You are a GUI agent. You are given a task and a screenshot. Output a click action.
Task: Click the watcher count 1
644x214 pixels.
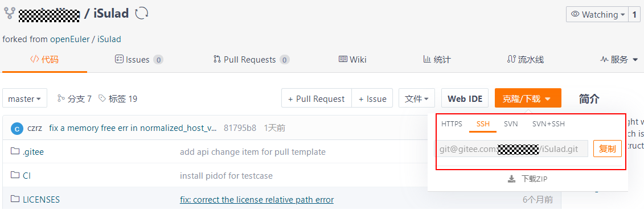click(634, 14)
